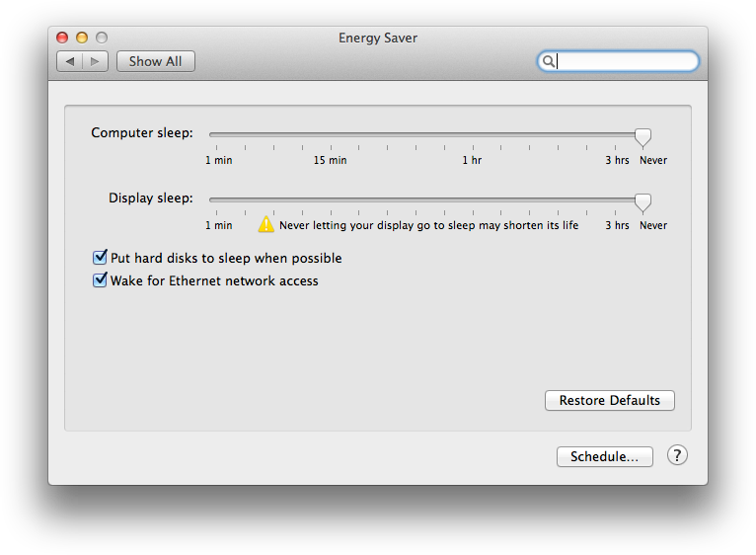The image size is (756, 555).
Task: Minimize the window with the yellow button
Action: click(x=82, y=38)
